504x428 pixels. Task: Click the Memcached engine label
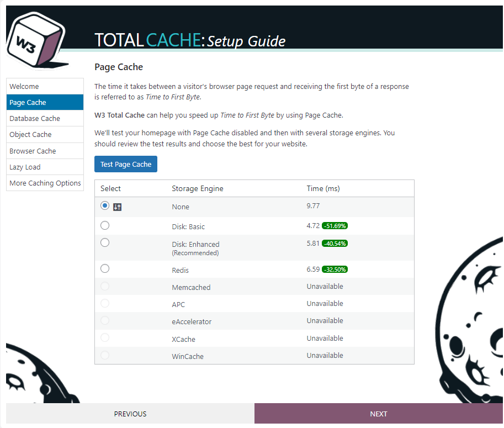coord(191,288)
